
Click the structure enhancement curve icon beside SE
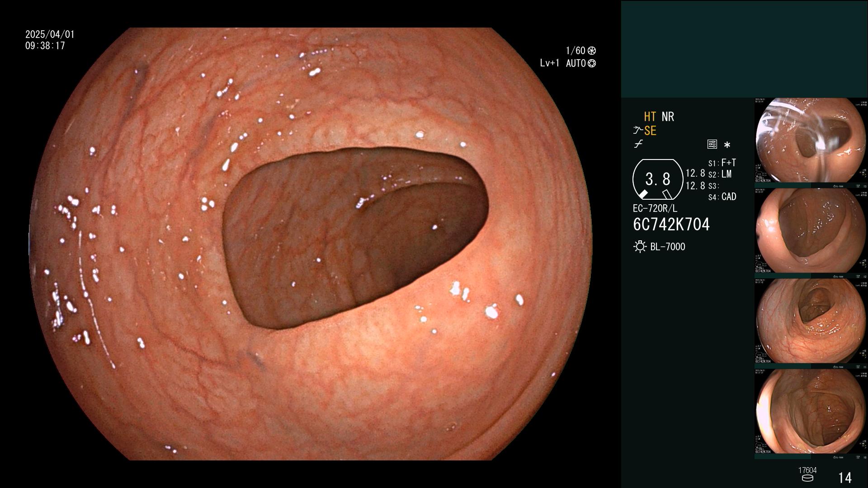point(638,131)
